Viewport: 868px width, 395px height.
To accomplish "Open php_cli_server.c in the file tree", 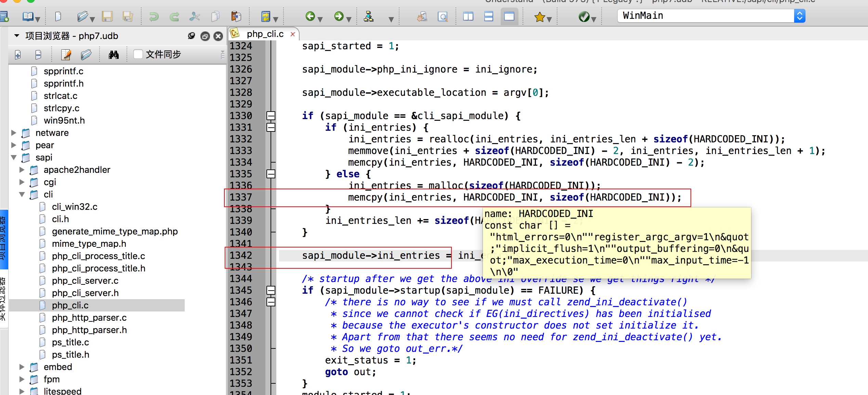I will 85,281.
